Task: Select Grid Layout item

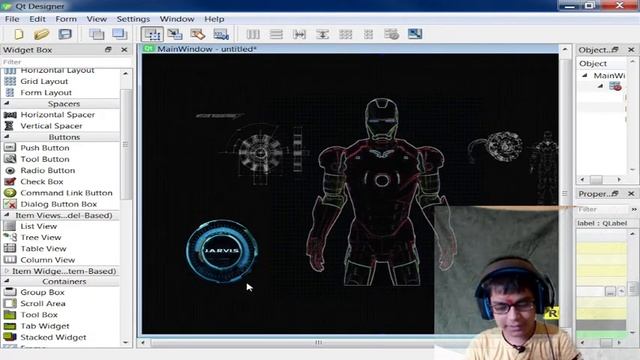Action: pyautogui.click(x=44, y=82)
